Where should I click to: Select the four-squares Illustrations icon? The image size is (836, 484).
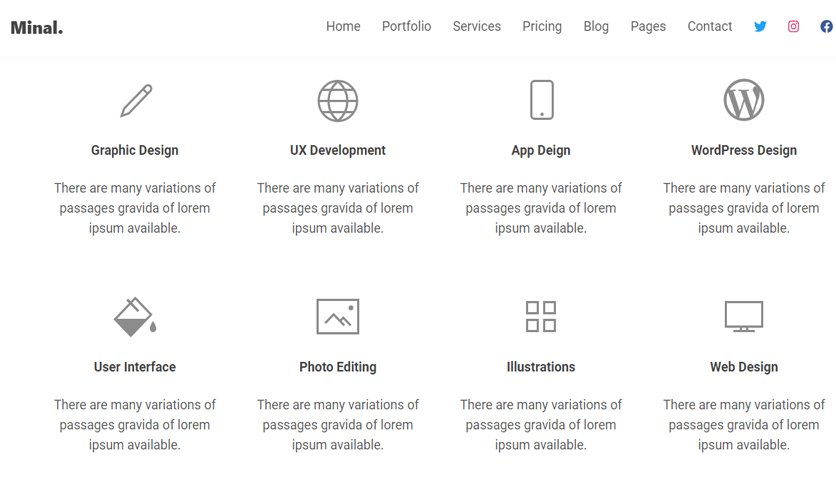(x=541, y=317)
